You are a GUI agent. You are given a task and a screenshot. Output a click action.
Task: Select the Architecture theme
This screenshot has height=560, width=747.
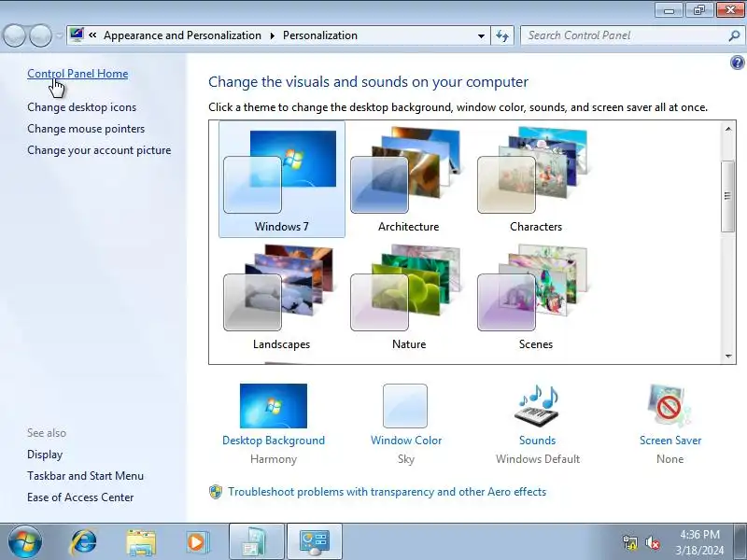coord(408,179)
